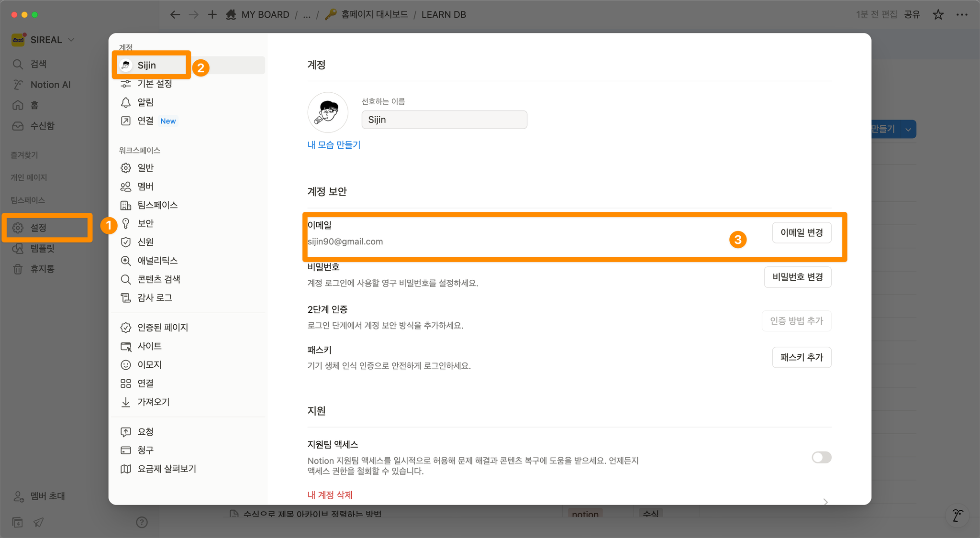Click the 콘텐츠 검색 search icon
Screen dimensions: 980x538
point(125,279)
